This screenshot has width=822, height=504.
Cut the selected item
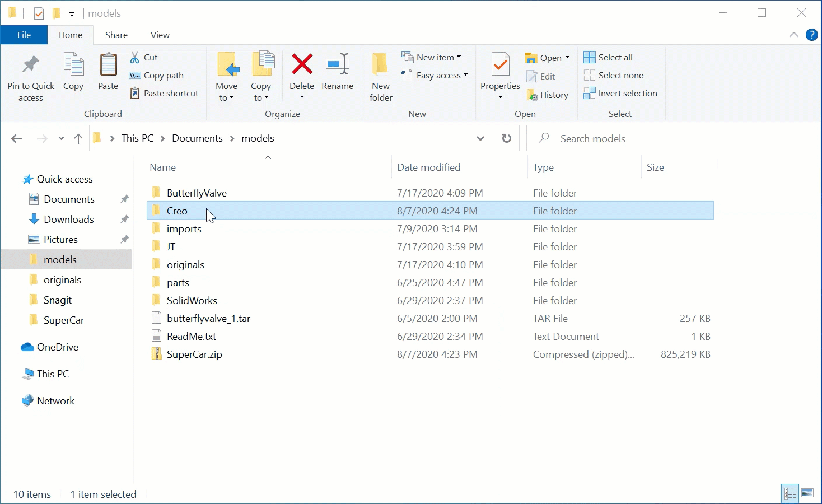(x=144, y=57)
